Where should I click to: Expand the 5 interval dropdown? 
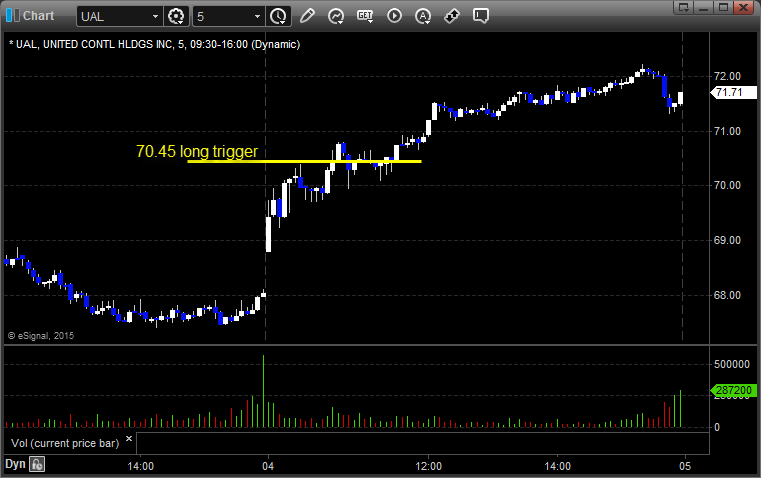pos(258,16)
